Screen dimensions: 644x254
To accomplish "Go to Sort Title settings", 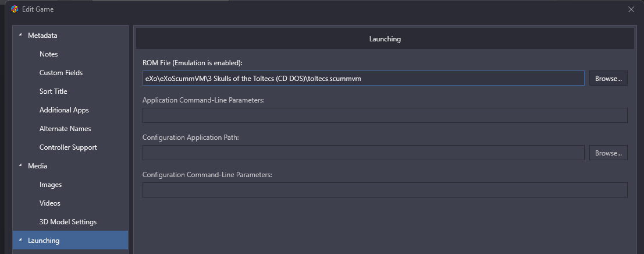I will pyautogui.click(x=53, y=91).
